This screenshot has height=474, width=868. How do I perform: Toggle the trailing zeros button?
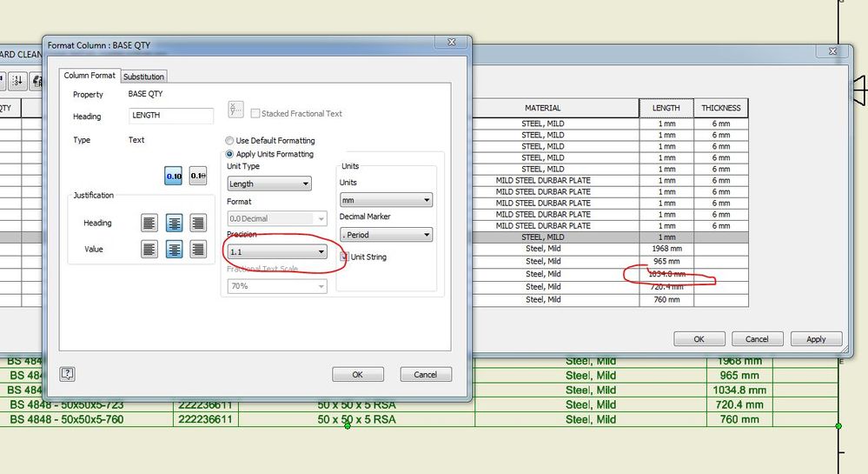(x=197, y=176)
